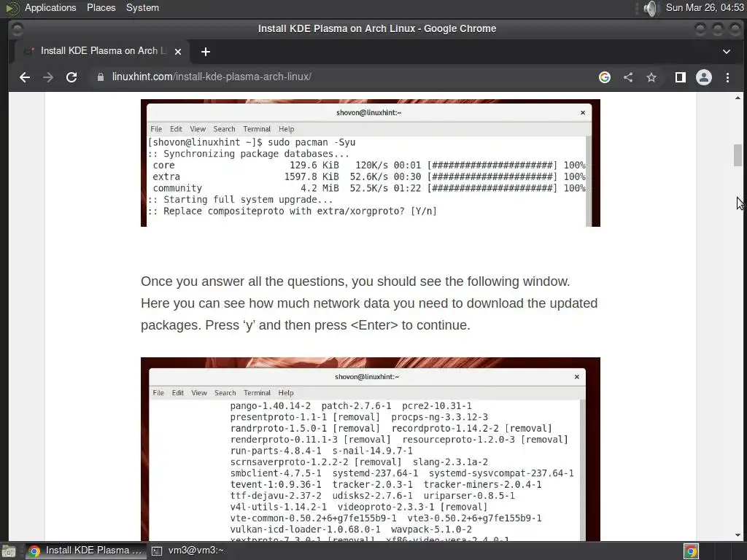
Task: Close the Install KDE Plasma tab
Action: (178, 52)
